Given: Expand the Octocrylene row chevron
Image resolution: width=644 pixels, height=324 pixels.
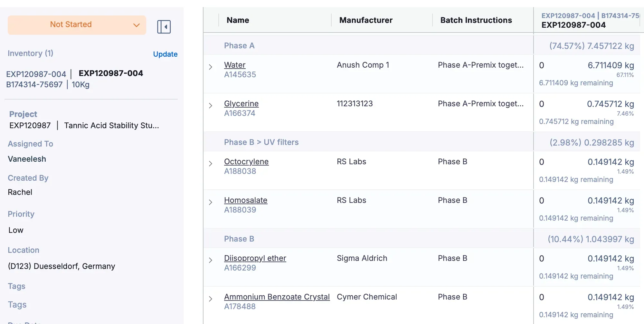Looking at the screenshot, I should [211, 164].
